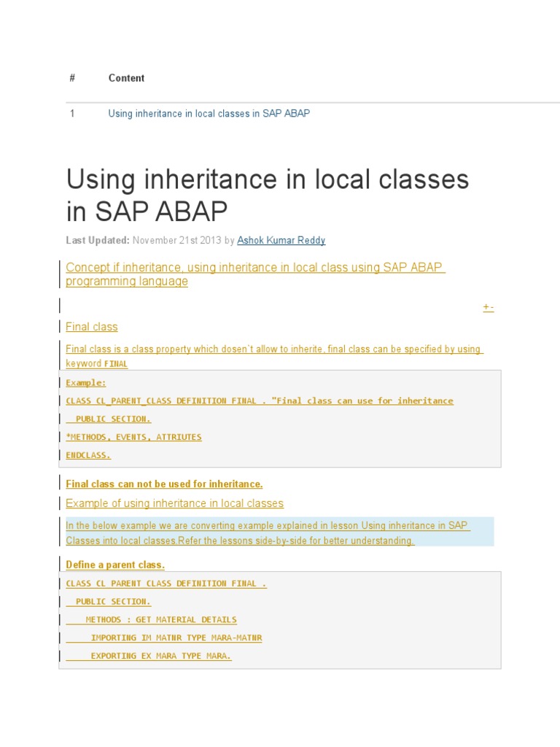Click the '*METHODS, EVENTS, ATTRIUTES' code line
This screenshot has height=747, width=560.
tap(133, 437)
